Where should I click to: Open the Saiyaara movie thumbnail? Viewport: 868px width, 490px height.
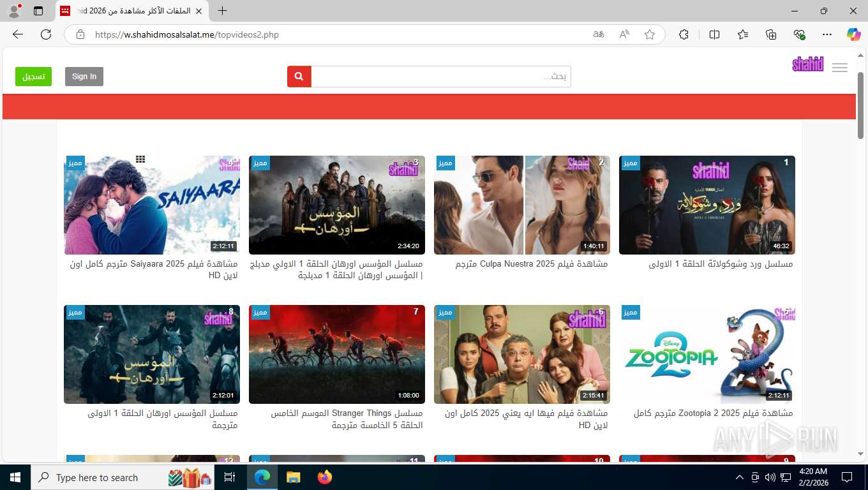(152, 205)
